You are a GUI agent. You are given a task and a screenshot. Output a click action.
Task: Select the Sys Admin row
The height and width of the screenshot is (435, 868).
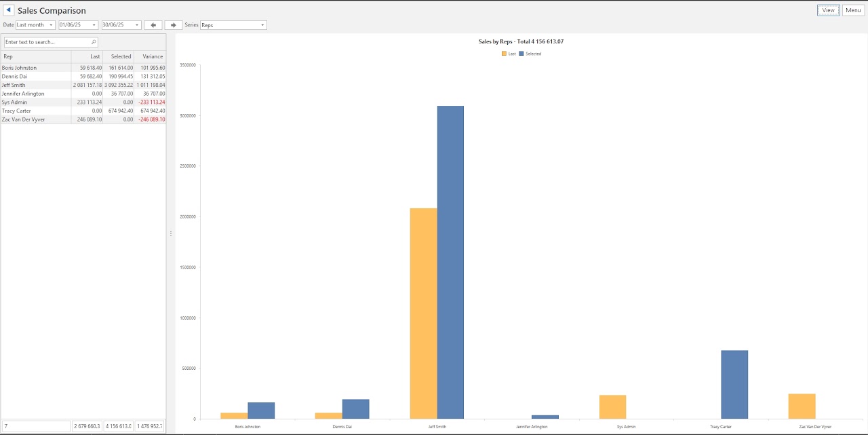(83, 102)
